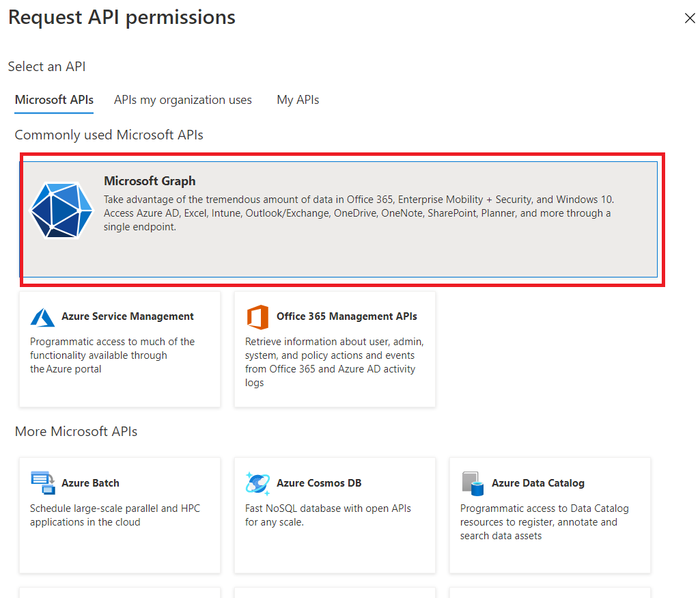Choose the Azure Service Management title

[x=128, y=316]
